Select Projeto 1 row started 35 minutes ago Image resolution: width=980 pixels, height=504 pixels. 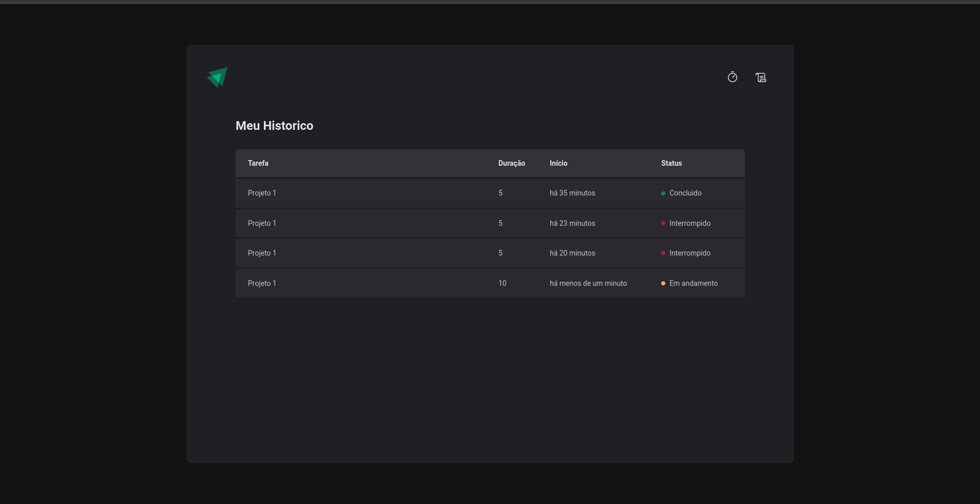point(490,193)
